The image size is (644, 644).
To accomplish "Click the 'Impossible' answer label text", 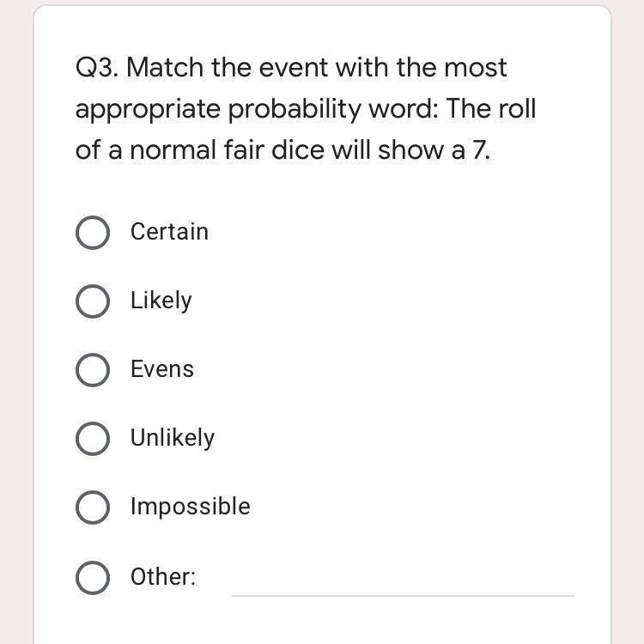I will [x=191, y=507].
